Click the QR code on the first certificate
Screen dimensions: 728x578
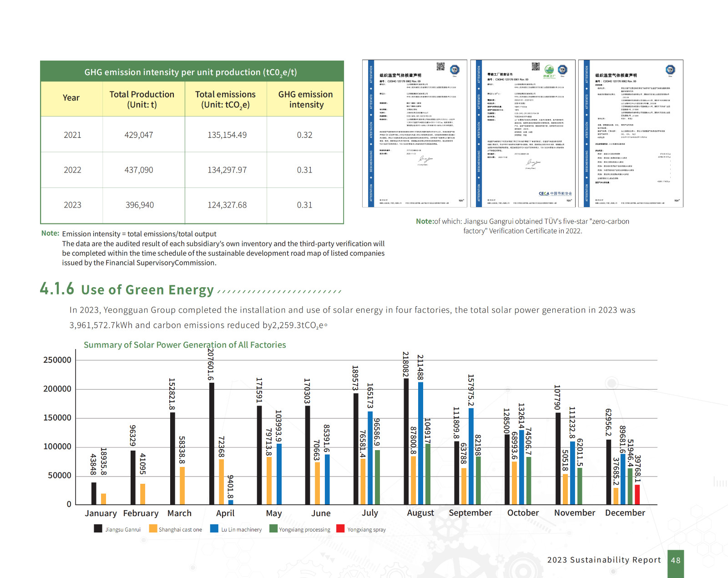(x=440, y=67)
